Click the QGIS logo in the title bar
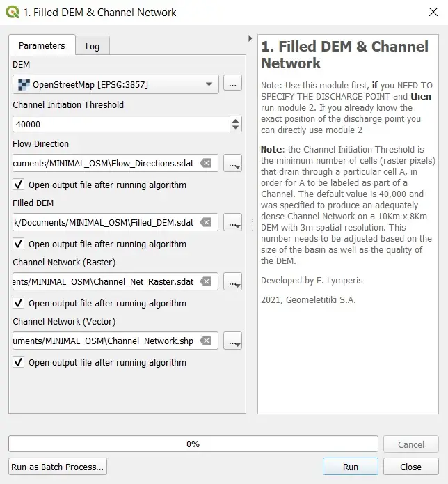448x484 pixels. (x=13, y=12)
